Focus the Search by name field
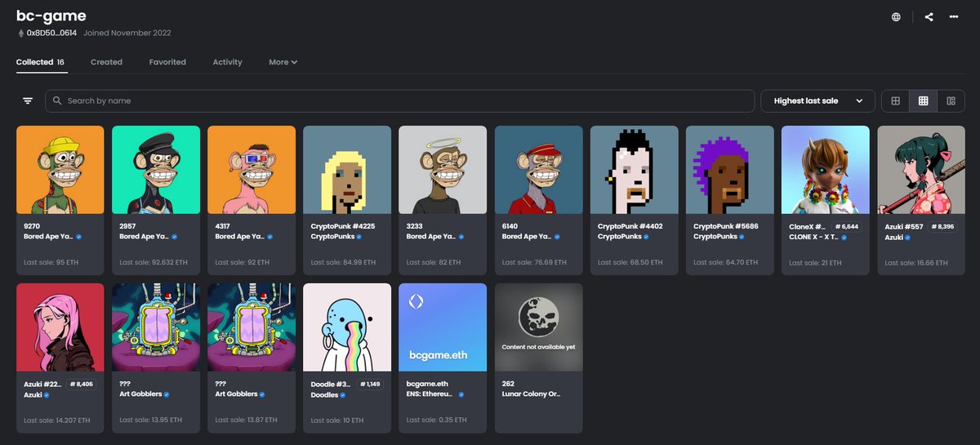Image resolution: width=980 pixels, height=445 pixels. 400,100
